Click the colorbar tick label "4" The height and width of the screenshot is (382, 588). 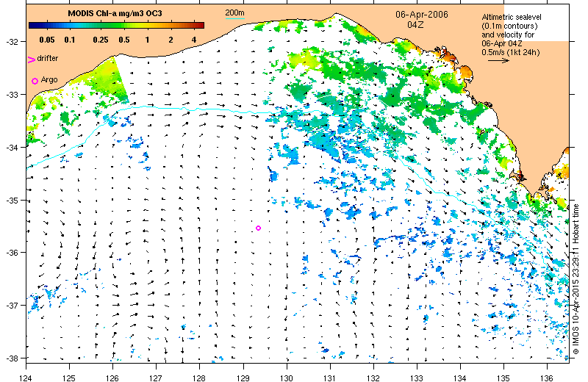194,40
